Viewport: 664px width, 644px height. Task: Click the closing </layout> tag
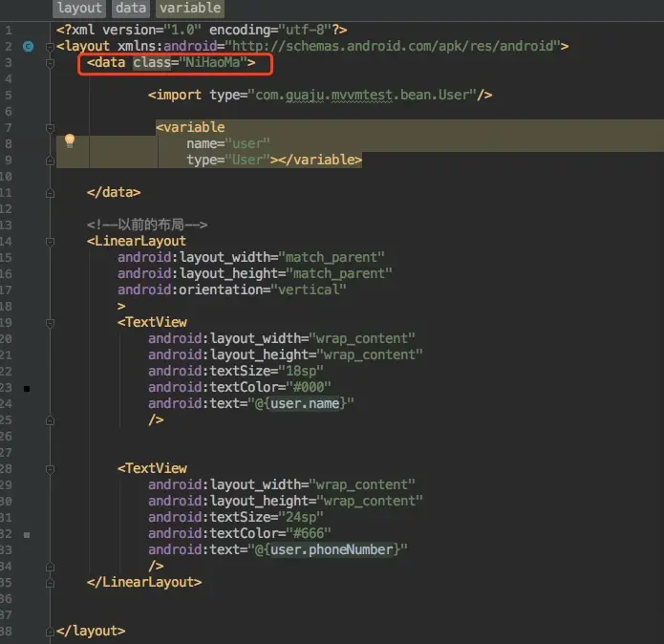pyautogui.click(x=91, y=631)
